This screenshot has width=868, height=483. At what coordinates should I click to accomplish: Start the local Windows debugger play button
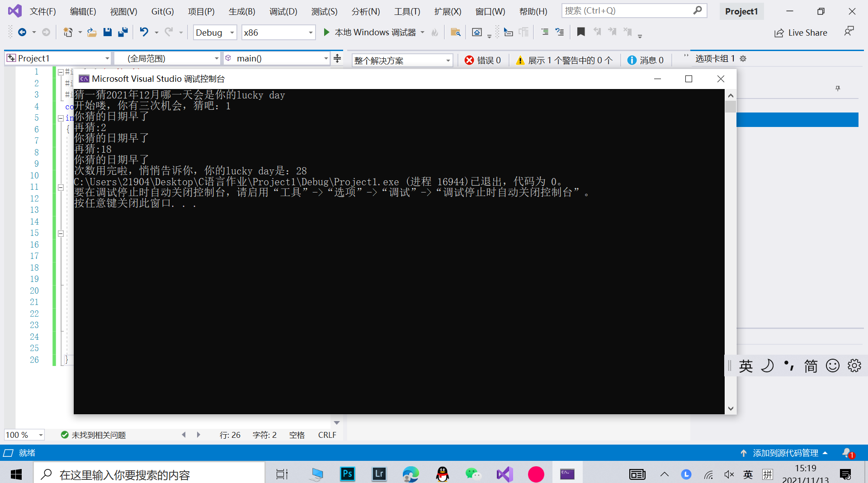[x=326, y=32]
